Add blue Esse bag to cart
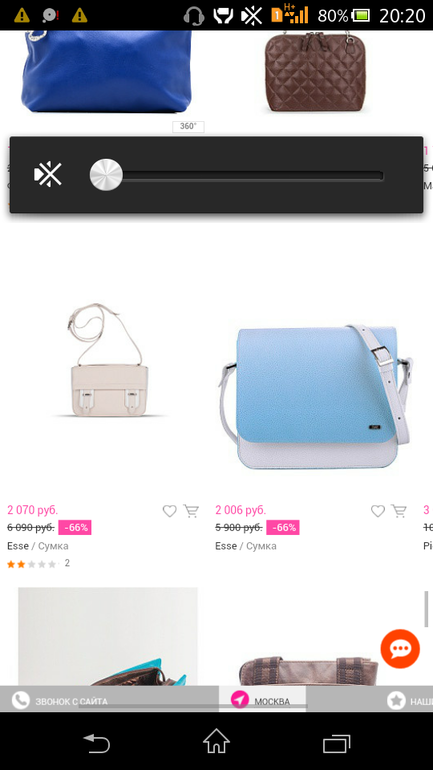Screen dimensions: 433x770 pyautogui.click(x=399, y=511)
